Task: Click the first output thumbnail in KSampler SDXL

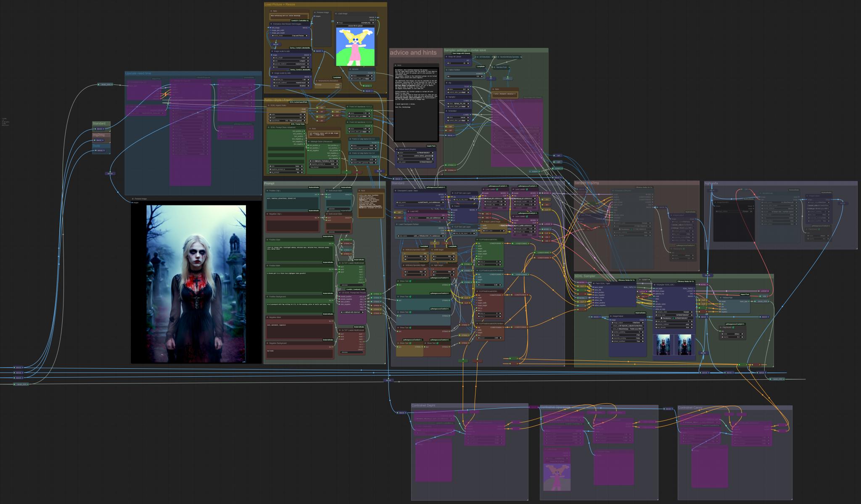Action: (663, 344)
